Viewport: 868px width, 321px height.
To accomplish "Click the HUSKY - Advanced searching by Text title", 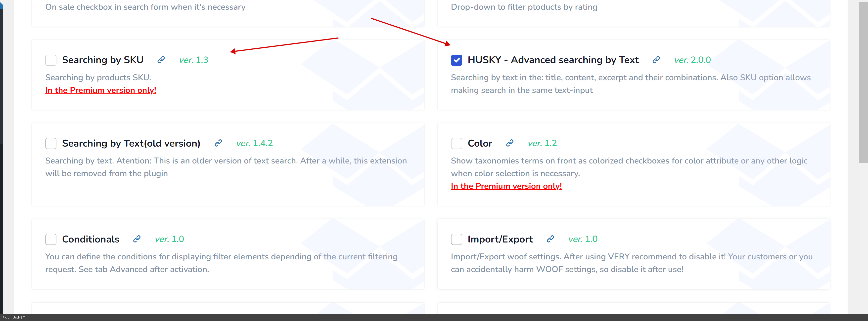I will (x=553, y=60).
